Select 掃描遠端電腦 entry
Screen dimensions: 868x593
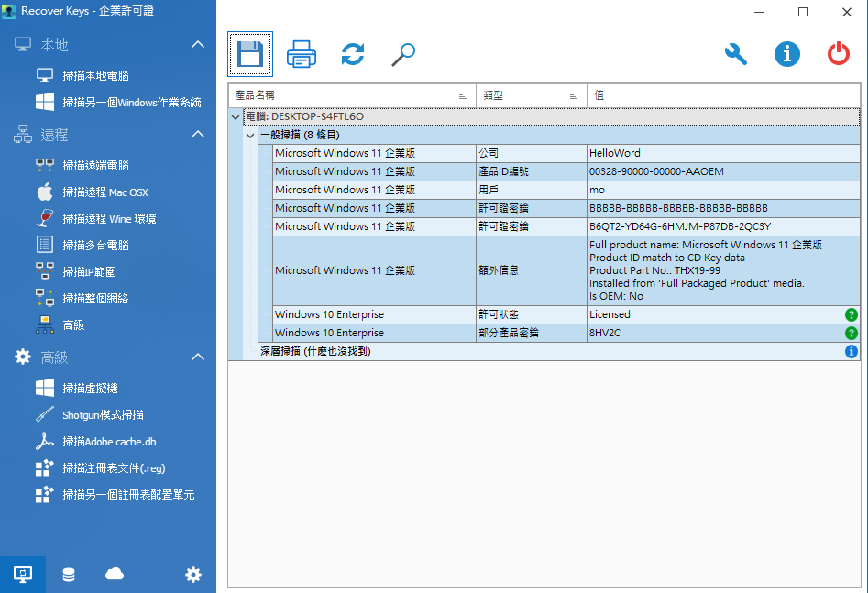(x=95, y=165)
